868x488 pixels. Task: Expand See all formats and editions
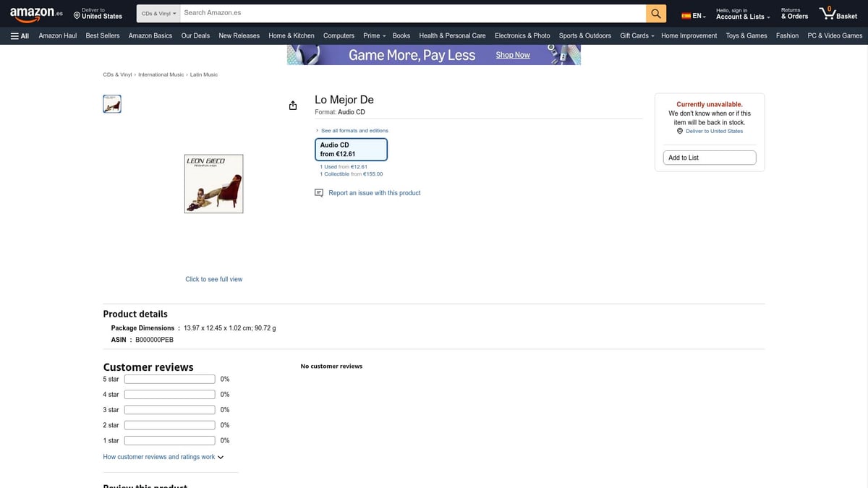354,131
